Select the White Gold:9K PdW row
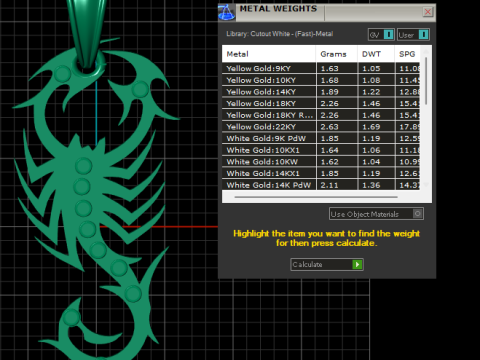Image resolution: width=480 pixels, height=360 pixels. (321, 138)
